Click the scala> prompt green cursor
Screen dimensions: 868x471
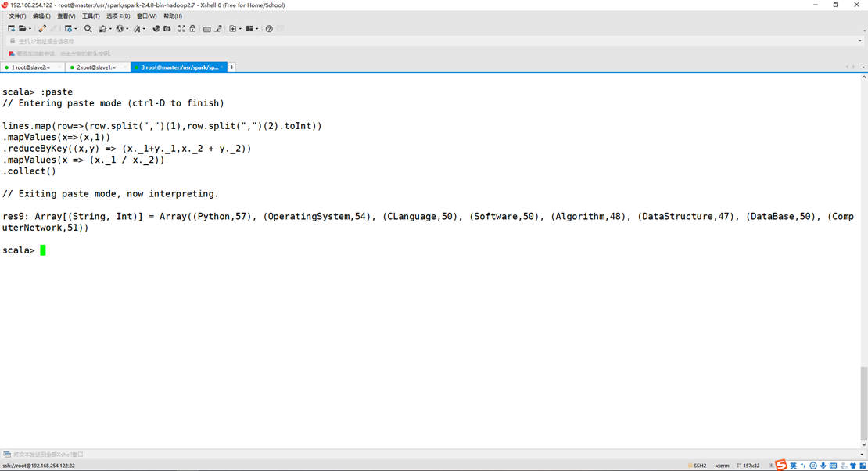(x=43, y=250)
